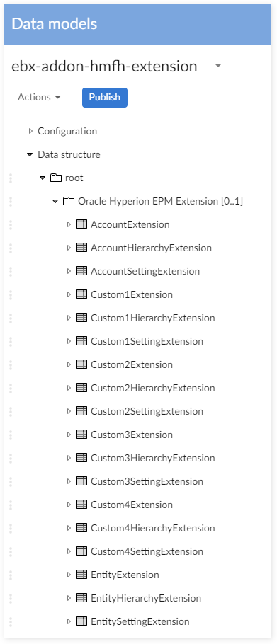Click the Custom4HierarchyExtension table icon
Viewport: 277px width, 644px height.
[x=81, y=528]
